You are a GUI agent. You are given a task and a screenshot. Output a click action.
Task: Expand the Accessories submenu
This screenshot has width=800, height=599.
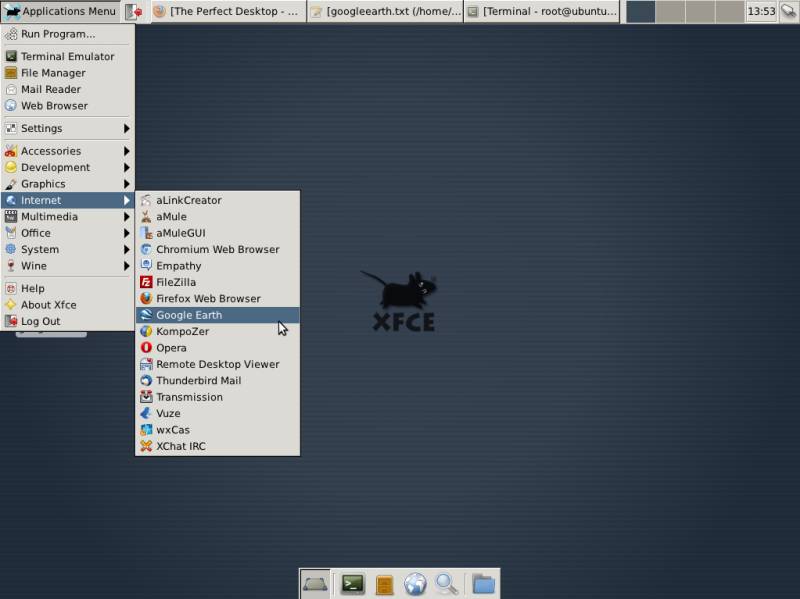click(x=67, y=151)
